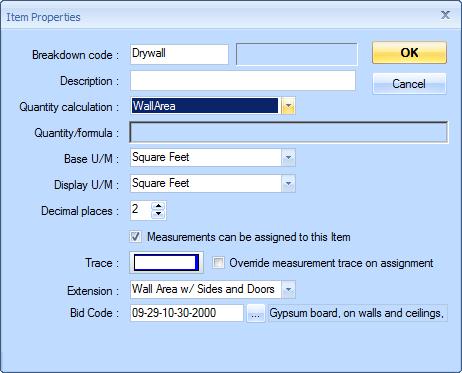Click the second Breakdown code field
This screenshot has height=373, width=462.
(297, 54)
